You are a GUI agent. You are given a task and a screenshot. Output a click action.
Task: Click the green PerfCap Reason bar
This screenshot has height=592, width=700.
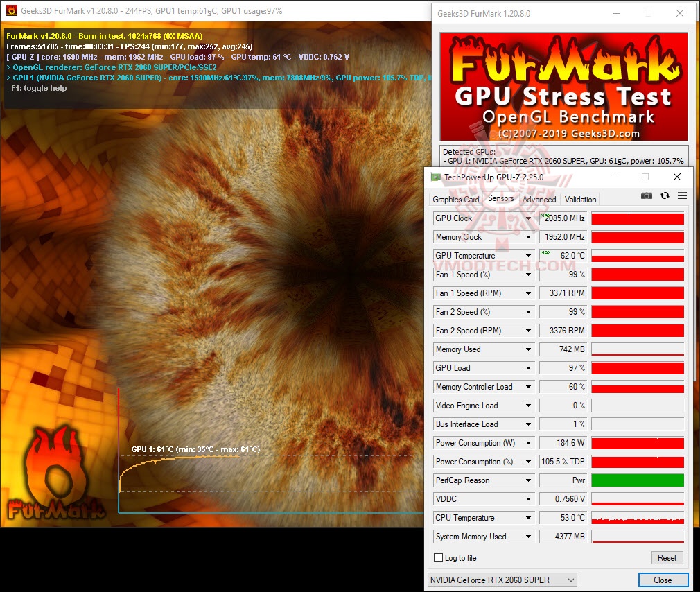[x=638, y=480]
